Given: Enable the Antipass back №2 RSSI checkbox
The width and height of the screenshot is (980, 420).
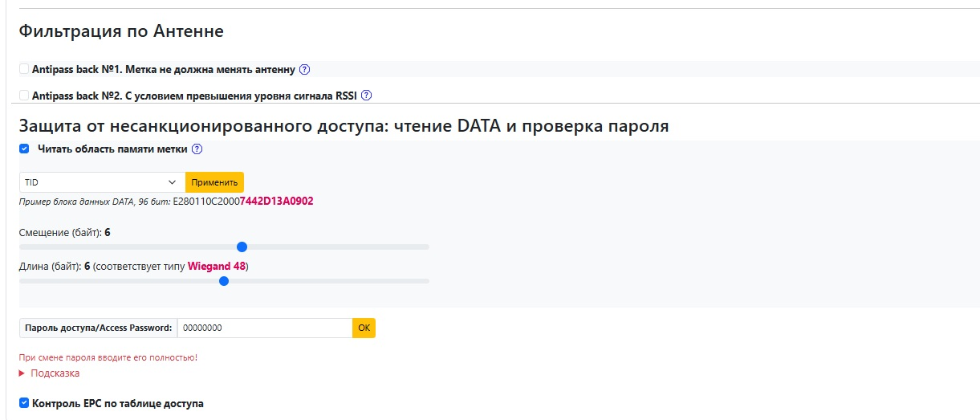Looking at the screenshot, I should click(24, 96).
